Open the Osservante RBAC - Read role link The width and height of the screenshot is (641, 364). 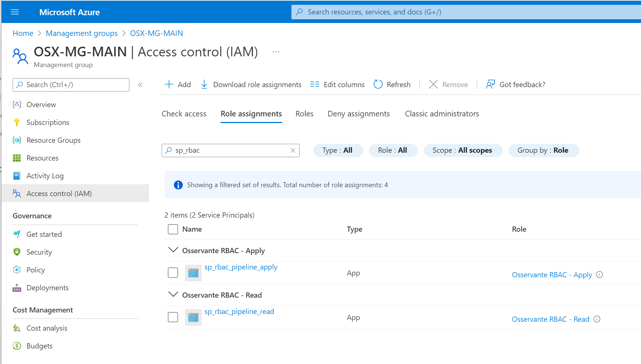(551, 319)
